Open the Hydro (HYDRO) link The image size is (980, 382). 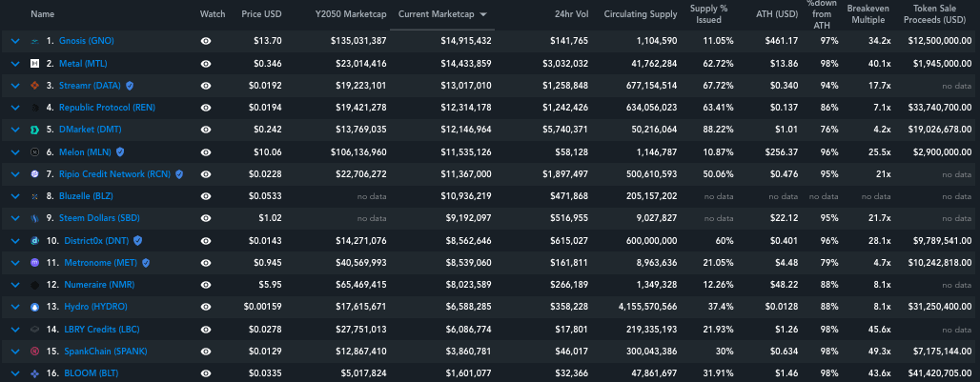click(95, 307)
